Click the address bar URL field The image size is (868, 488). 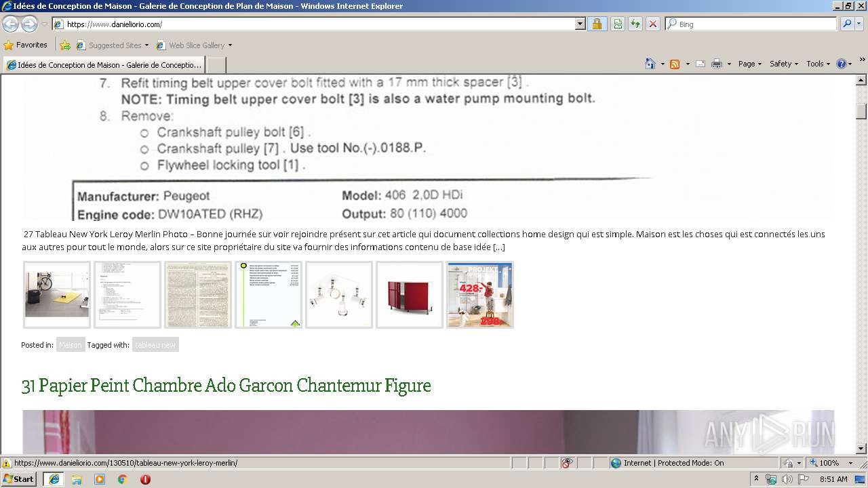314,24
